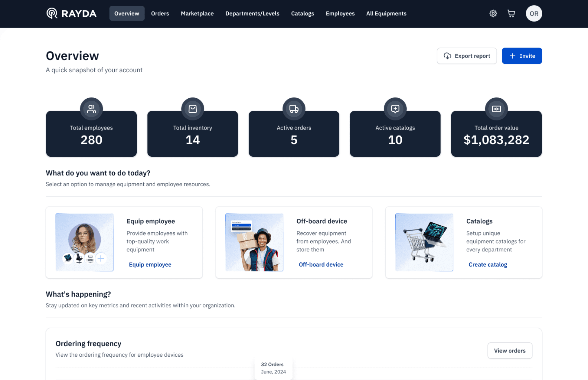Open the Marketplace tab

(197, 14)
